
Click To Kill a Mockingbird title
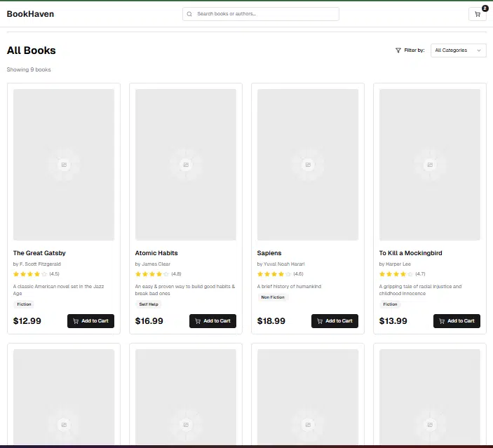point(410,253)
